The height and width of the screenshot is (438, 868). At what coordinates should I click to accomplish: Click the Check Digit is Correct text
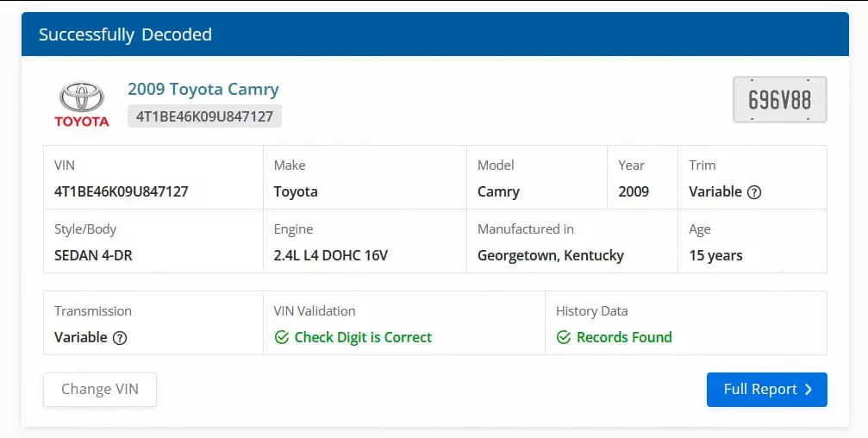(x=363, y=337)
